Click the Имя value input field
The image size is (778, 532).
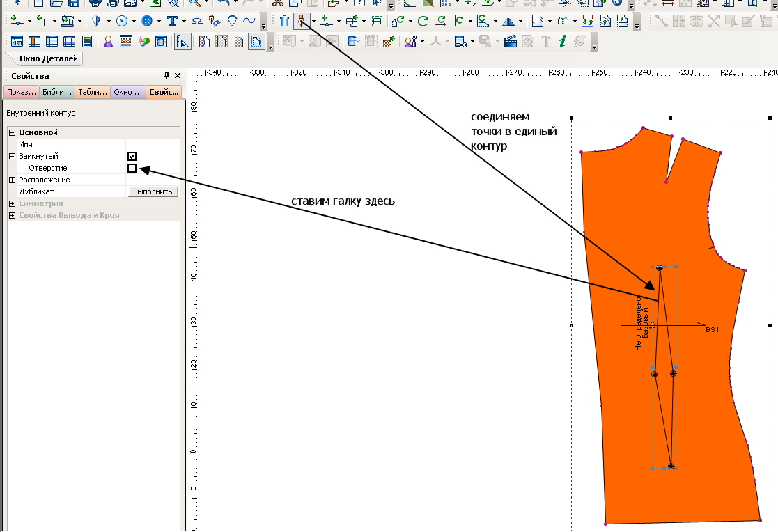point(152,144)
